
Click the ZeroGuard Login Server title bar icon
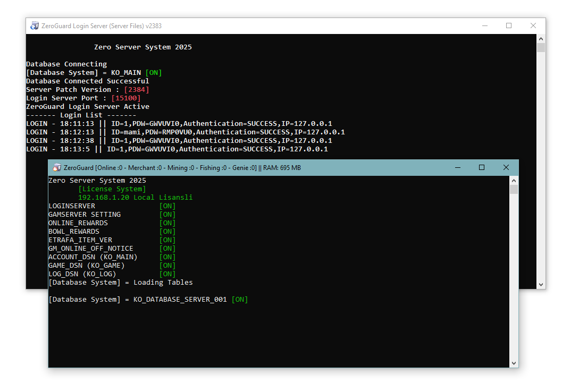35,25
